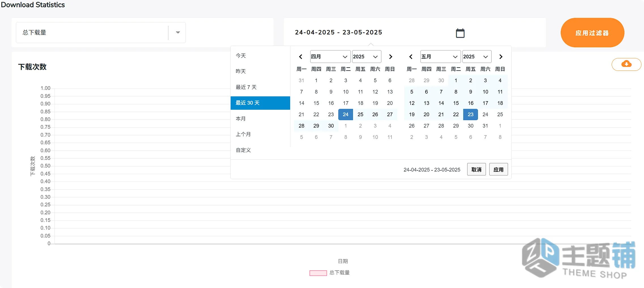Viewport: 644px width, 288px height.
Task: Open the 四月 month dropdown
Action: point(330,57)
